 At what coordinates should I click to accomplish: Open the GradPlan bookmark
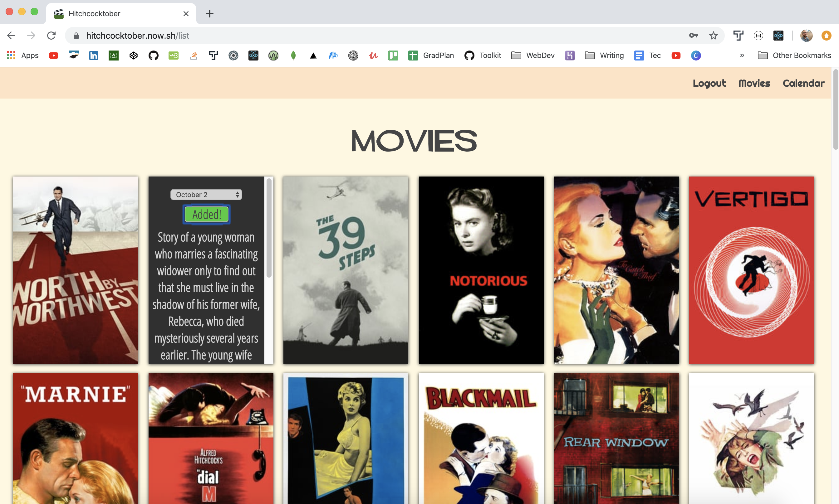(x=431, y=55)
